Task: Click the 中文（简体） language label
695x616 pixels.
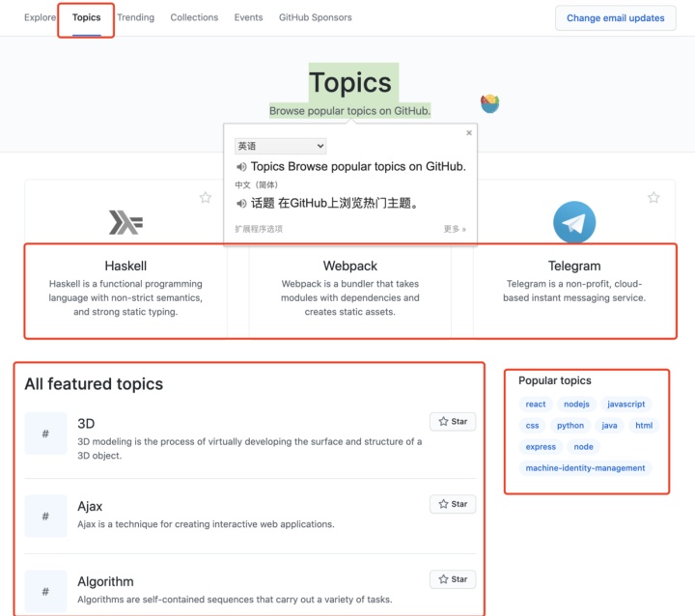Action: 256,185
